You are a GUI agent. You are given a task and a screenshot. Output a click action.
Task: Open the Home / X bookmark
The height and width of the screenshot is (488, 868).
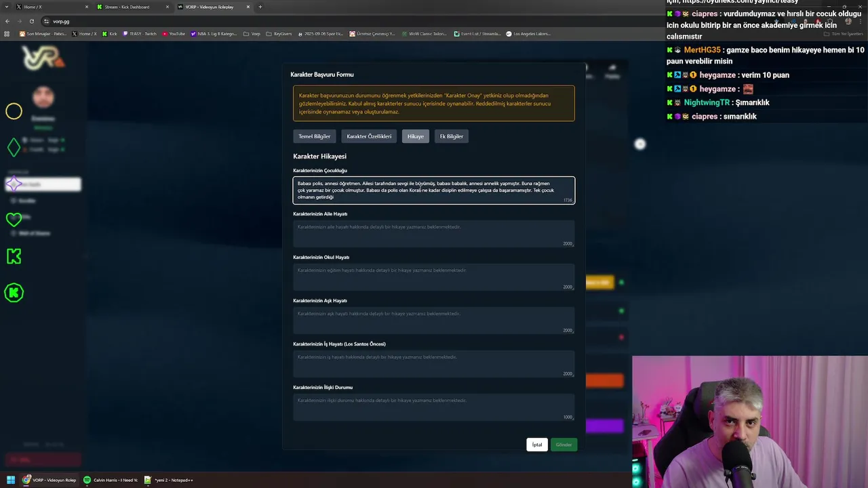click(x=84, y=34)
